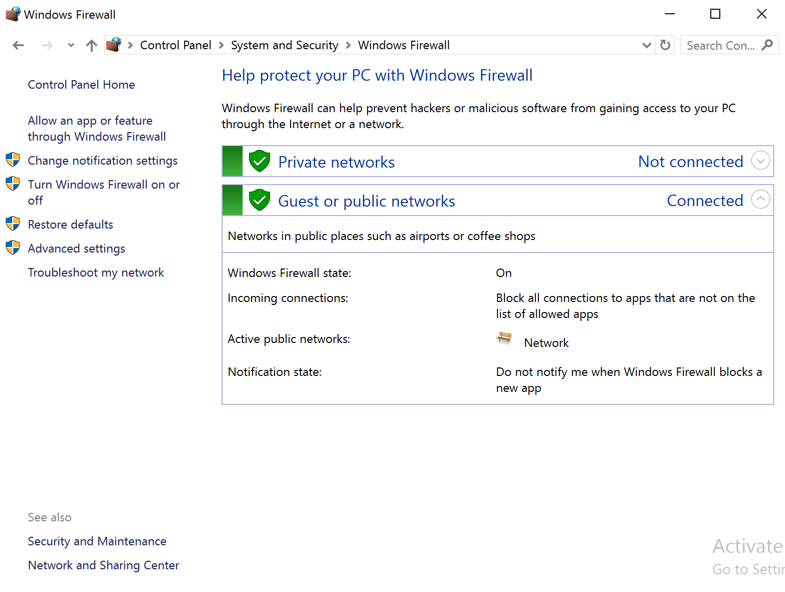Click the Up one level arrow
The height and width of the screenshot is (592, 785).
[91, 45]
